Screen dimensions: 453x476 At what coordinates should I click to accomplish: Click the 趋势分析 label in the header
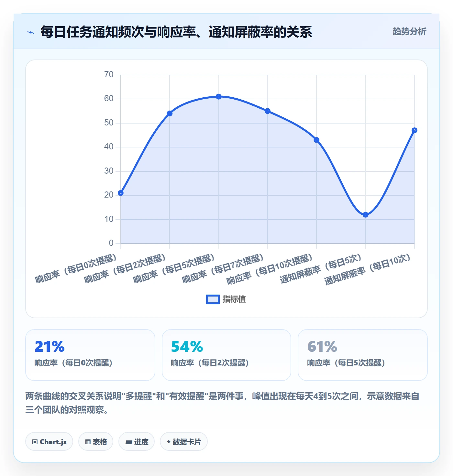pyautogui.click(x=409, y=31)
